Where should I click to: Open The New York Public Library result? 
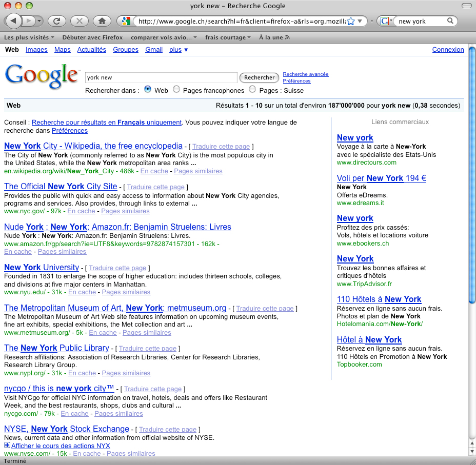pyautogui.click(x=56, y=348)
